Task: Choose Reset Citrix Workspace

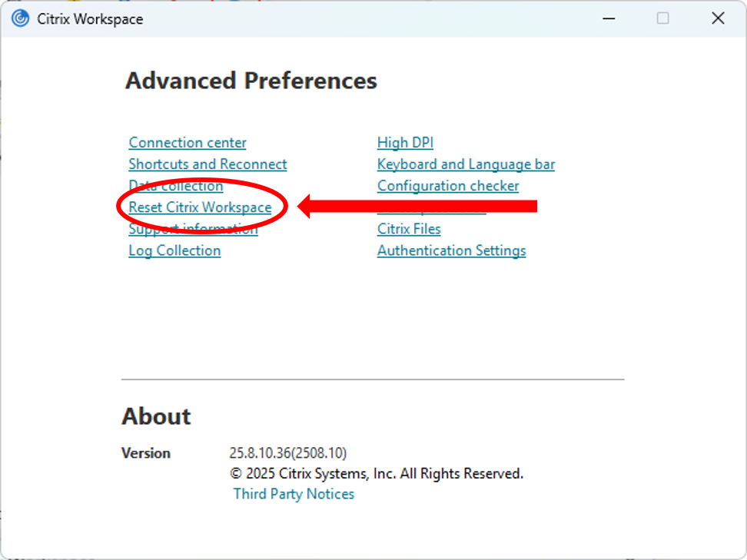Action: click(200, 207)
